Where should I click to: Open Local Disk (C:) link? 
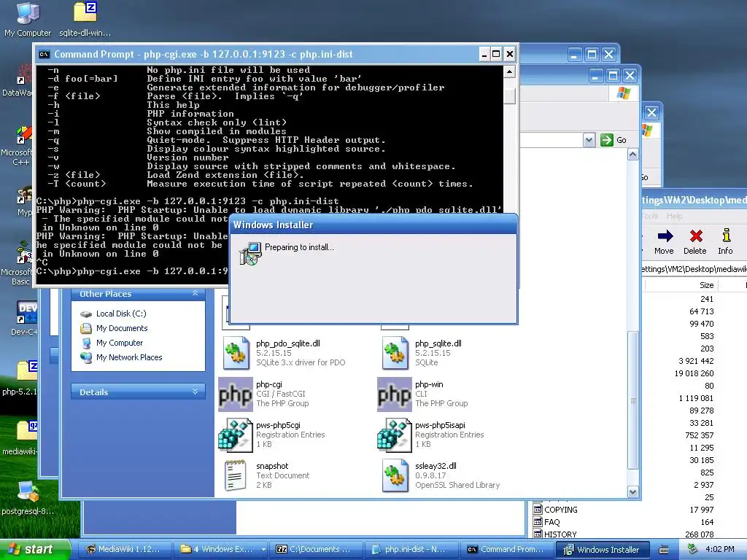pyautogui.click(x=121, y=314)
